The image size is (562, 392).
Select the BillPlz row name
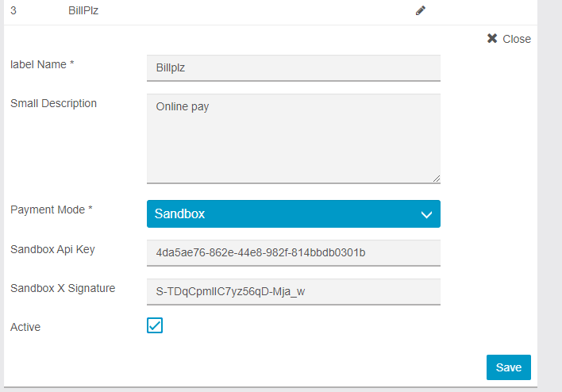click(x=83, y=11)
